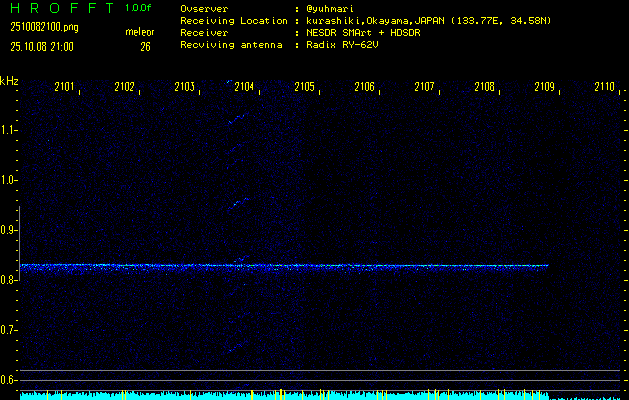Click the 1.0 frequency axis label
The image size is (629, 400).
(x=7, y=180)
